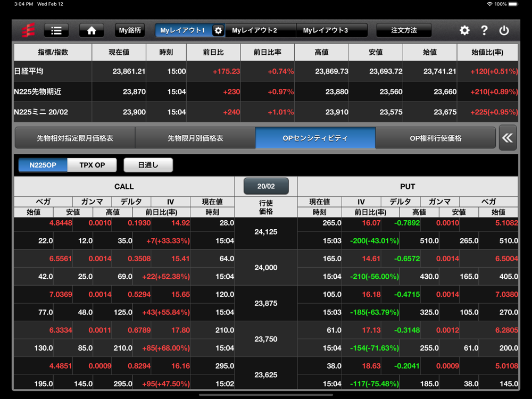Image resolution: width=532 pixels, height=399 pixels.
Task: Go to the home icon
Action: [92, 30]
